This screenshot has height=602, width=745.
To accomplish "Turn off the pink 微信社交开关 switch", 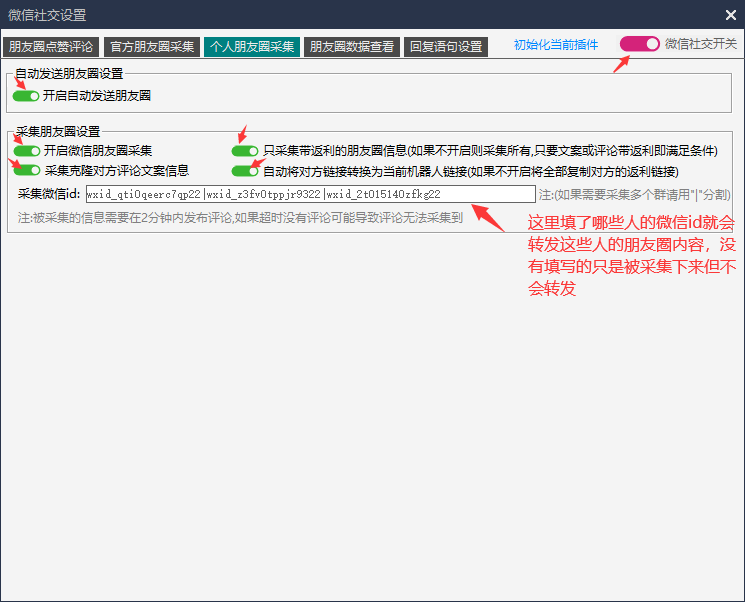I will pyautogui.click(x=639, y=44).
